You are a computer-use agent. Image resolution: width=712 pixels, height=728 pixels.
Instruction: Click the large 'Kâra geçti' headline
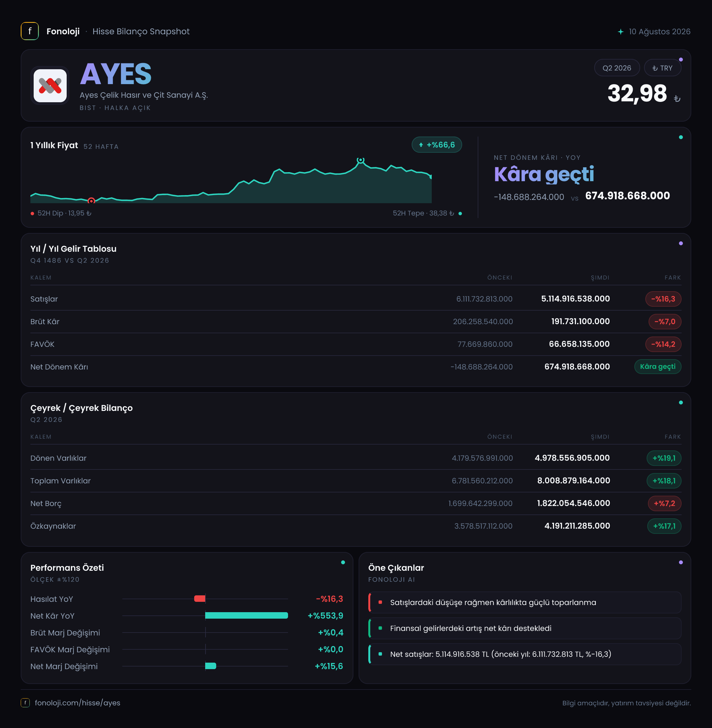coord(544,174)
